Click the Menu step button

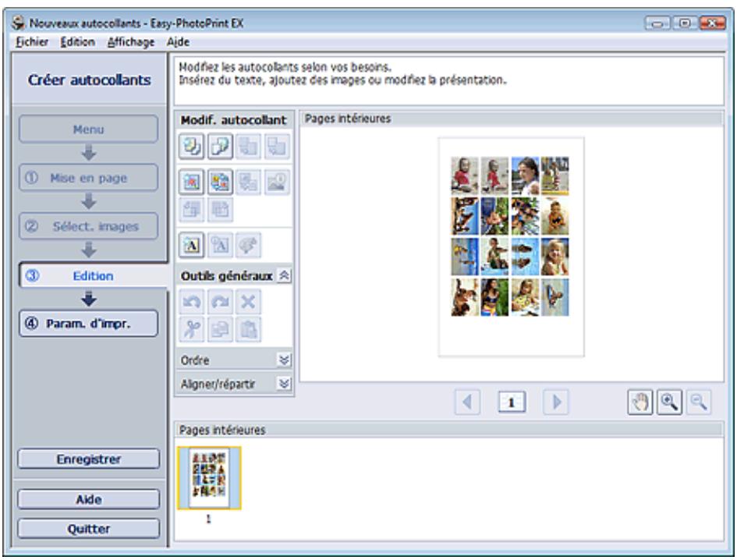[88, 129]
